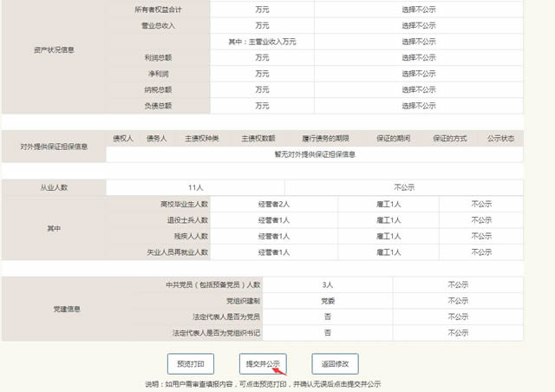Click the 中共党员（包括预备党员）人数 label
Screen dimensions: 555x392
(213, 284)
